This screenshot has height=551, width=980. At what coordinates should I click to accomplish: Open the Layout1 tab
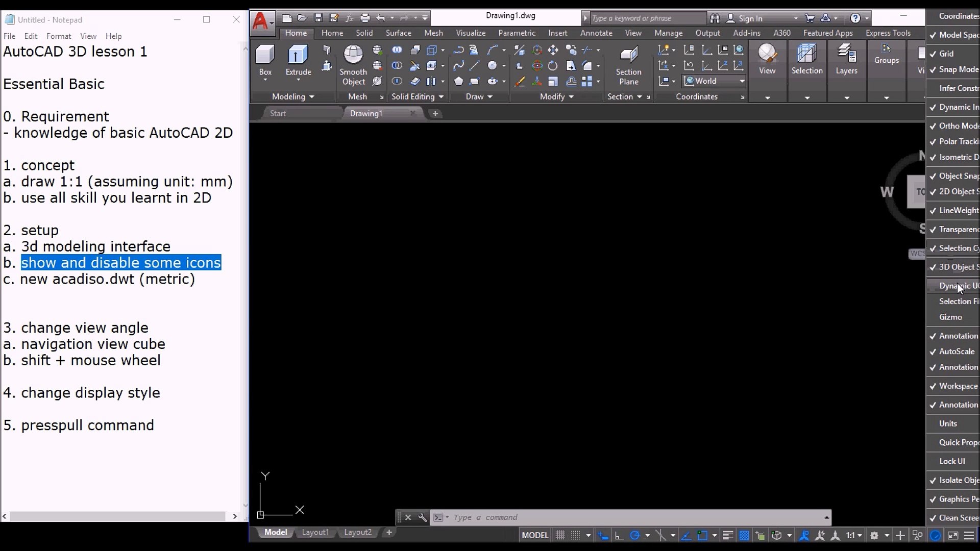pyautogui.click(x=315, y=532)
